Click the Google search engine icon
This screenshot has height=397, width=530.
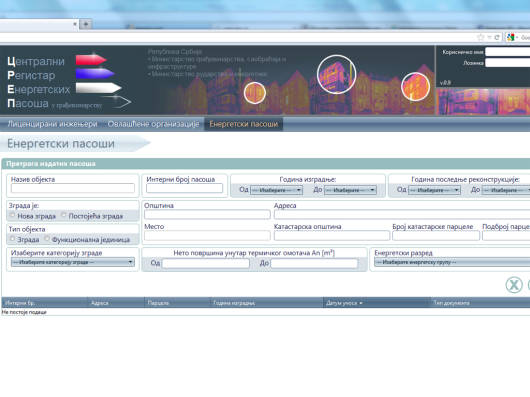point(510,37)
